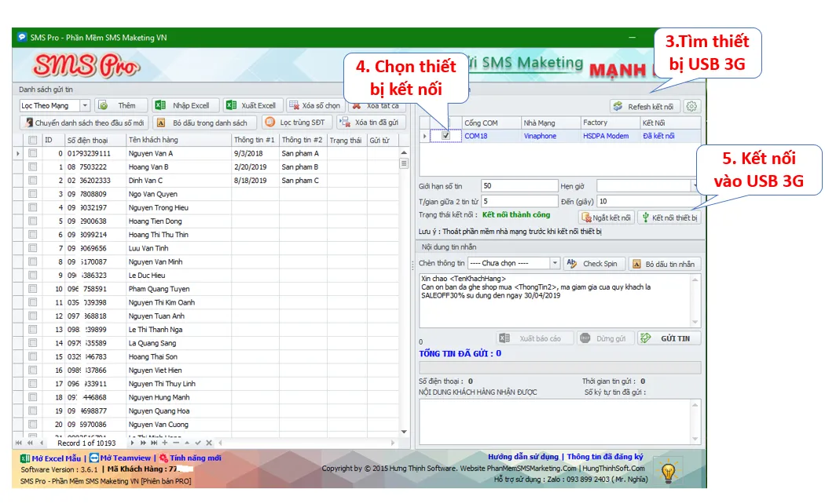Click Kết nối thiết bị USB button
The image size is (825, 504).
coord(669,217)
